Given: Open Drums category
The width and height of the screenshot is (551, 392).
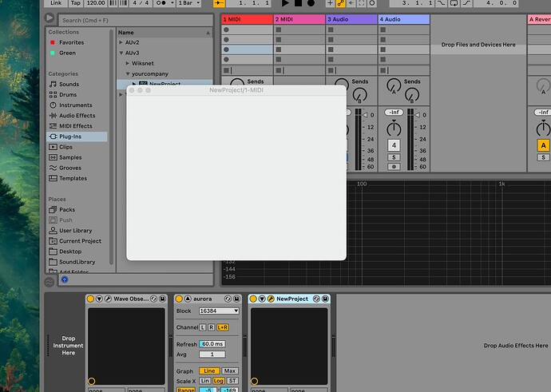Looking at the screenshot, I should tap(68, 95).
